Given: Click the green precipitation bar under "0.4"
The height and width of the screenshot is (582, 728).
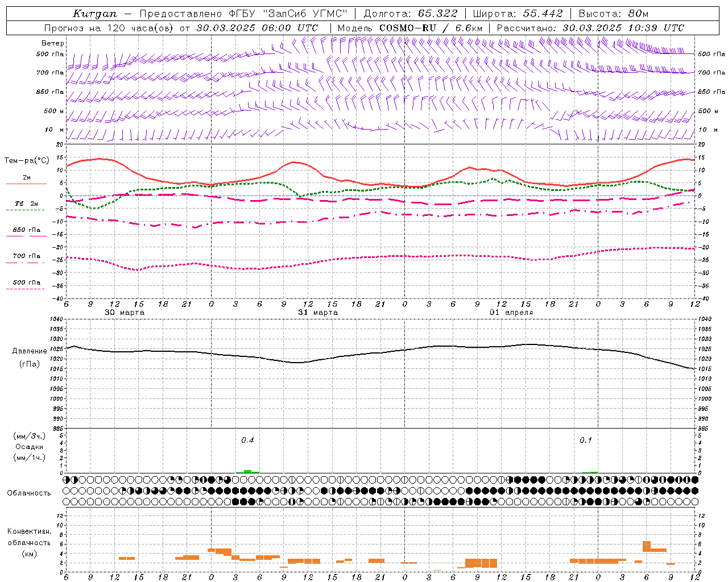Looking at the screenshot, I should click(x=247, y=471).
